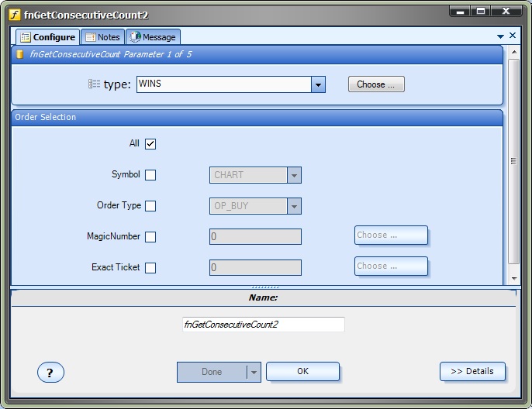532x409 pixels.
Task: Click Choose button for Exact Ticket
Action: (391, 266)
